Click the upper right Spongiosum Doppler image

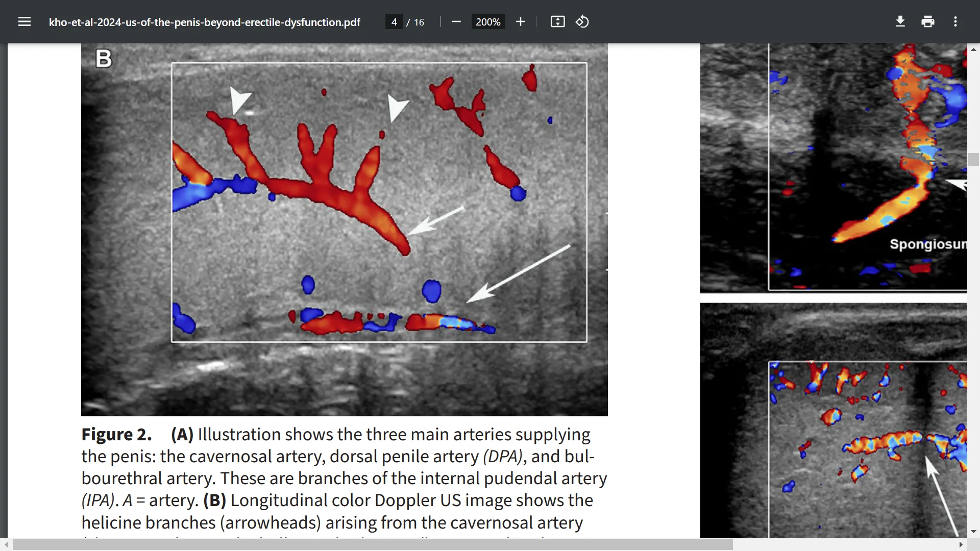pyautogui.click(x=834, y=167)
